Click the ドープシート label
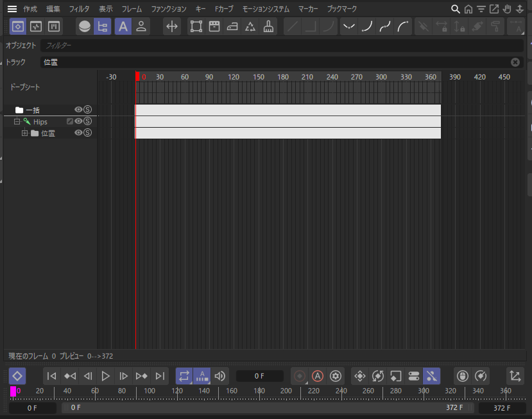 [25, 87]
